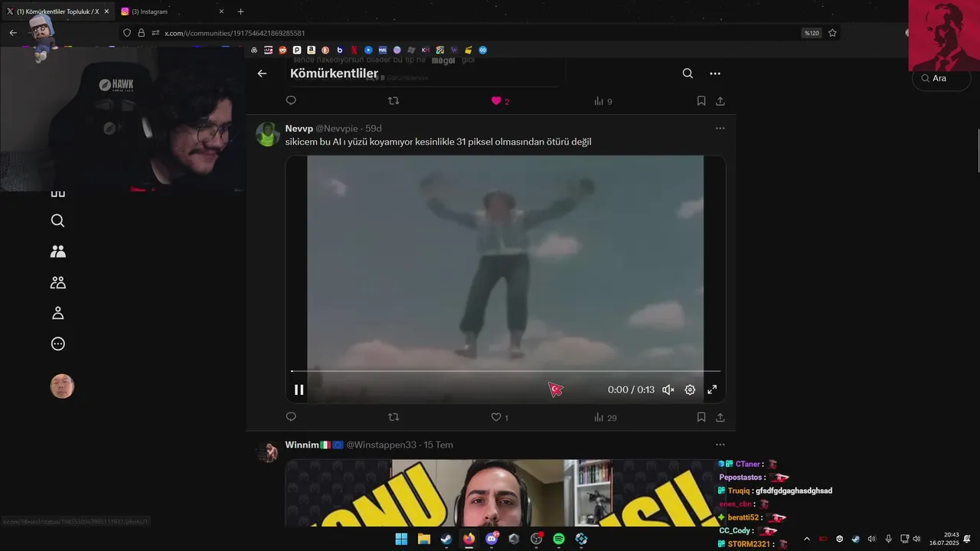Open the Reddit bookmark

(x=283, y=50)
